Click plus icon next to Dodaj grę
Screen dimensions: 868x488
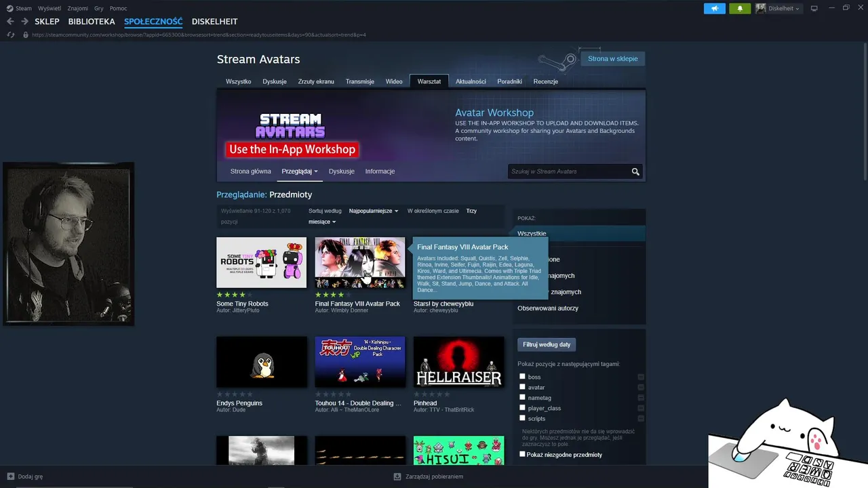pyautogui.click(x=10, y=476)
